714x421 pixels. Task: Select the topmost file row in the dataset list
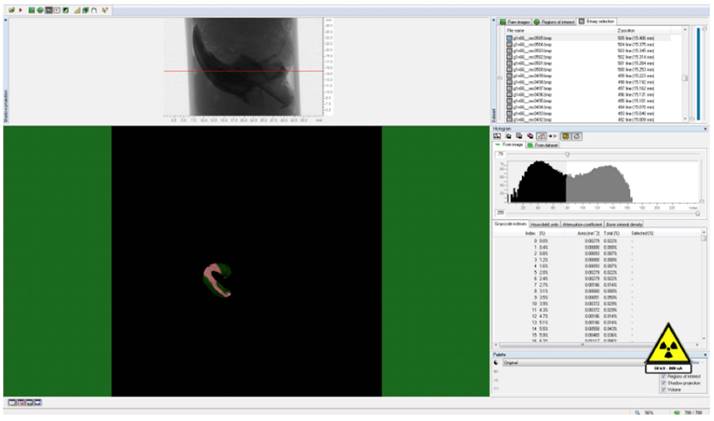coord(587,38)
